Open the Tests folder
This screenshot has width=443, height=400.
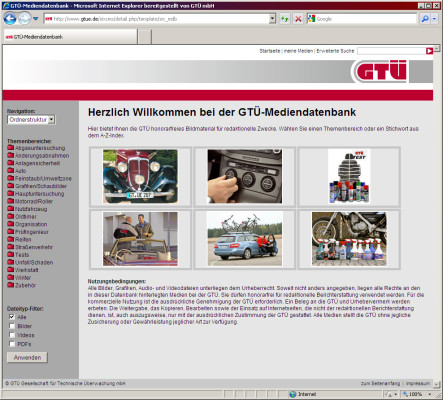pos(18,255)
